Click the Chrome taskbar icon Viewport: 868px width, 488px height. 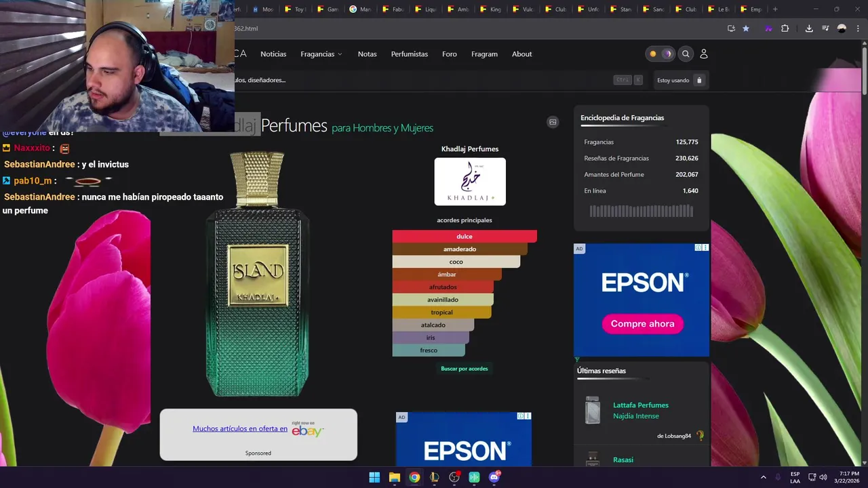tap(414, 477)
